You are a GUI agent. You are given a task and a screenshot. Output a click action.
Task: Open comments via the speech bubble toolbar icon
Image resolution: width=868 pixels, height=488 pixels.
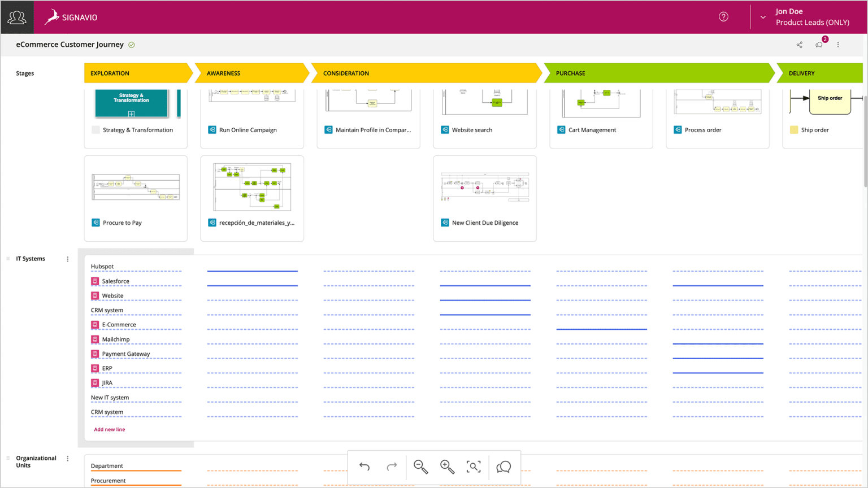point(502,467)
